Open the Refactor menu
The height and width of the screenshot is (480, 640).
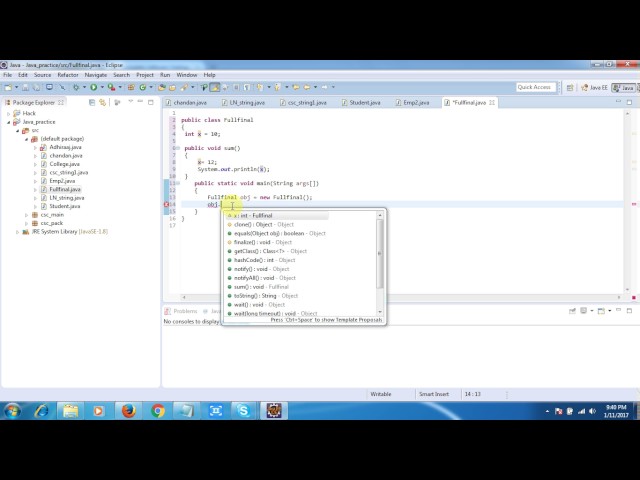pos(68,75)
